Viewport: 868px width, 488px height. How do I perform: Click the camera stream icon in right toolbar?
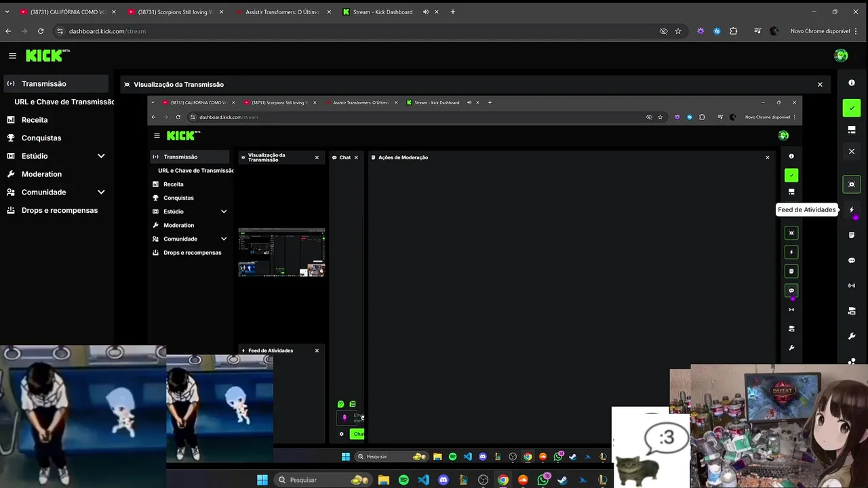852,311
